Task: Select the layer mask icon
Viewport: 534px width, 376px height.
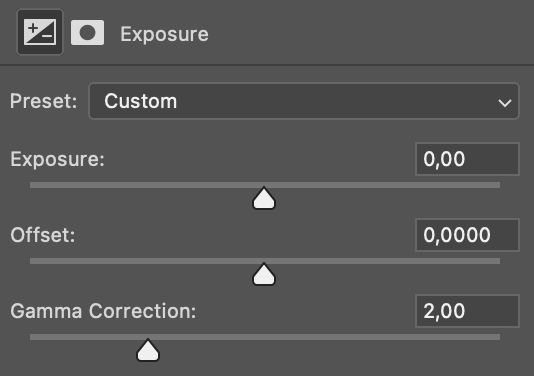Action: pos(88,33)
